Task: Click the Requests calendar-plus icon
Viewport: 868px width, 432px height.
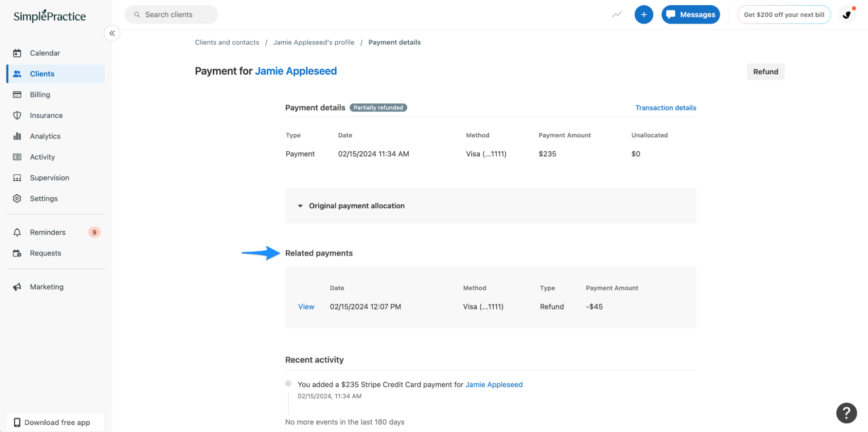Action: tap(17, 253)
